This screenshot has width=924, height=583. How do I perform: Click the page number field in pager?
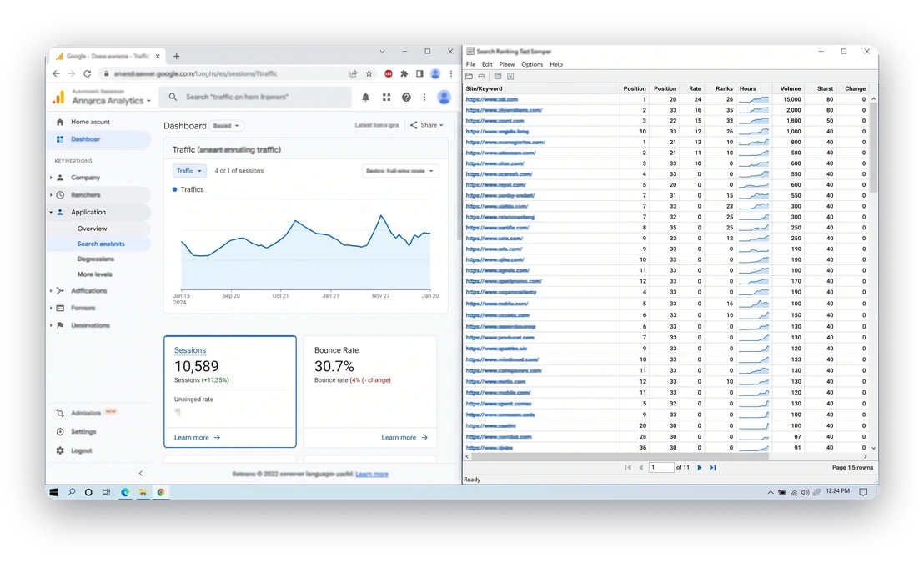661,467
